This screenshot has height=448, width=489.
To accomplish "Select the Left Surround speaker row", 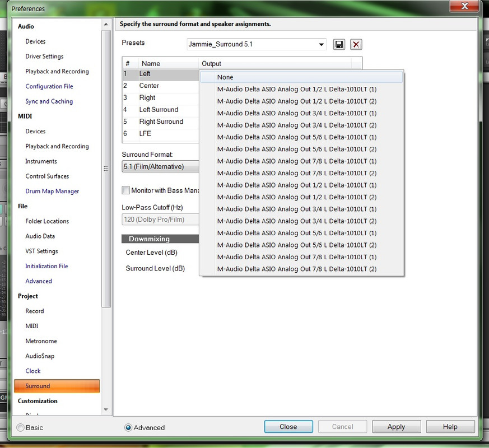I will 161,110.
